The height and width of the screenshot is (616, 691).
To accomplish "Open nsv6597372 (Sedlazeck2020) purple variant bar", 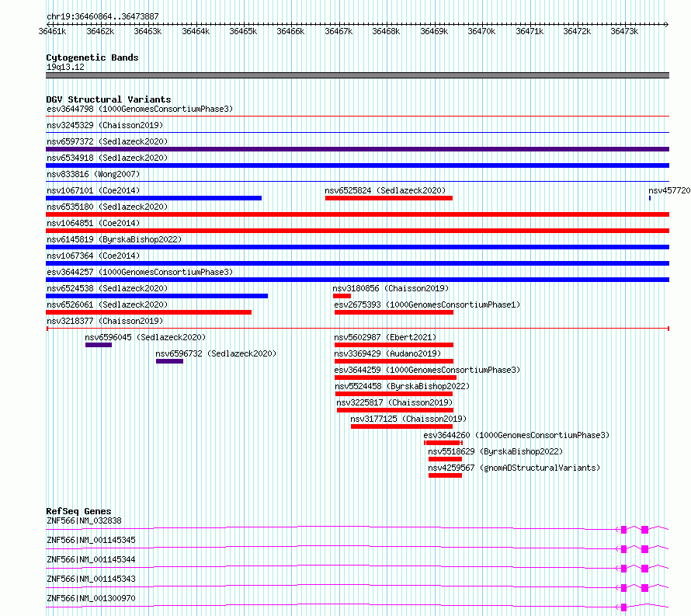I will 357,149.
